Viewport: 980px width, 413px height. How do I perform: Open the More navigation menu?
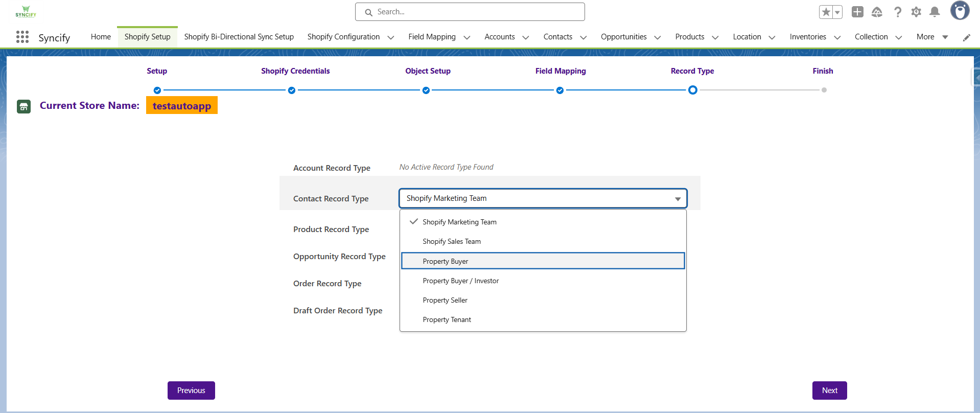click(x=932, y=37)
